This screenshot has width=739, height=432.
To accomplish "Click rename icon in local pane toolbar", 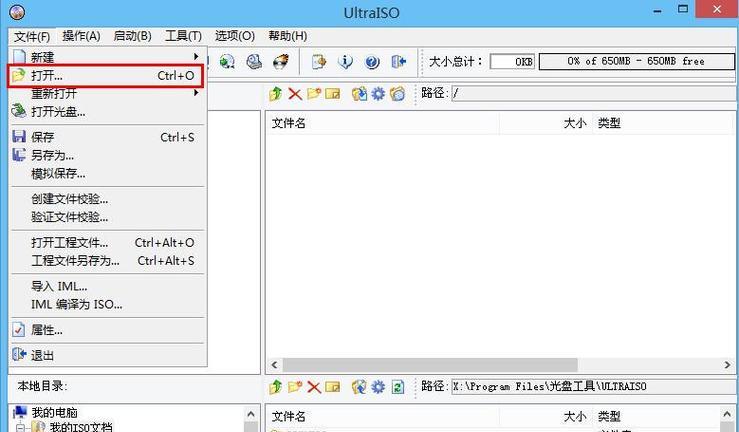I will coord(333,387).
